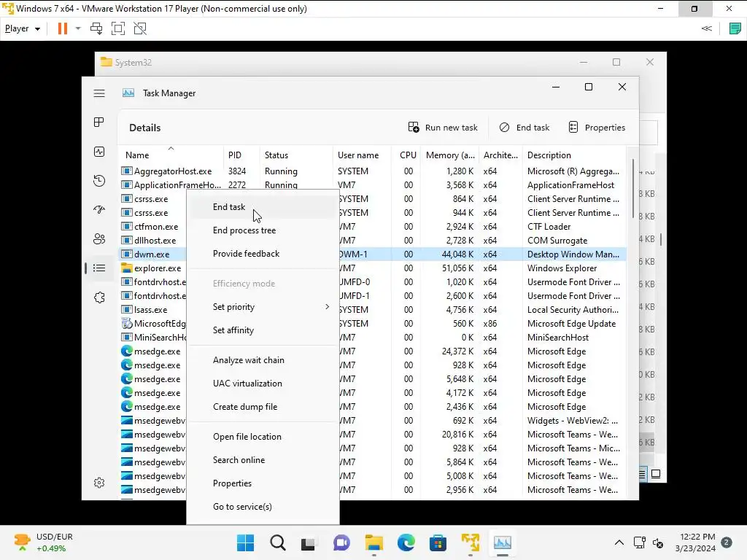Screen dimensions: 747x560
Task: Sort by CPU column header
Action: 406,155
